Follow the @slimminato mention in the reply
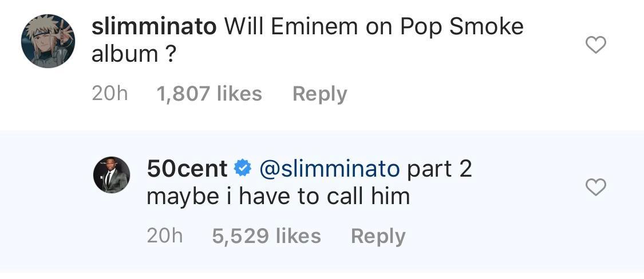The image size is (644, 279). [x=329, y=169]
